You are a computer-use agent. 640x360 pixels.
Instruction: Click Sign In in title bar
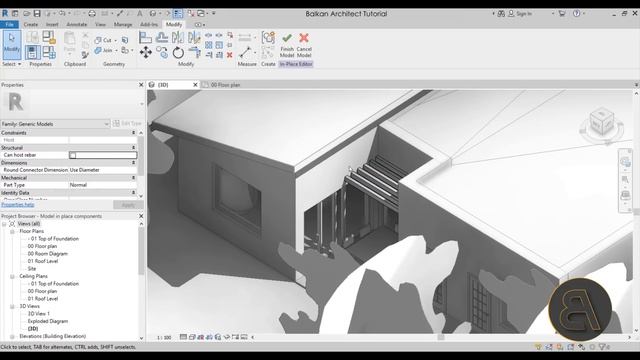click(x=520, y=14)
